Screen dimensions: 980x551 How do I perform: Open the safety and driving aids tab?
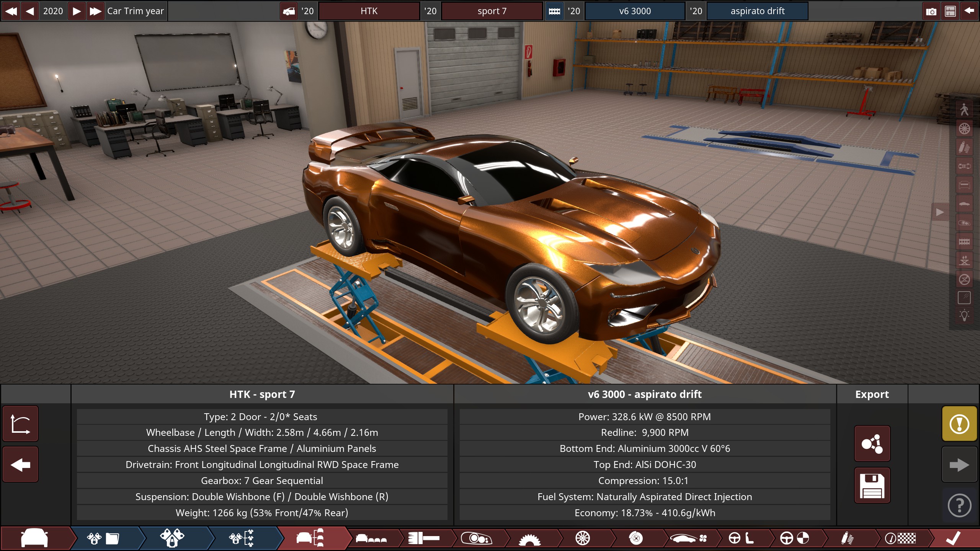tap(794, 538)
